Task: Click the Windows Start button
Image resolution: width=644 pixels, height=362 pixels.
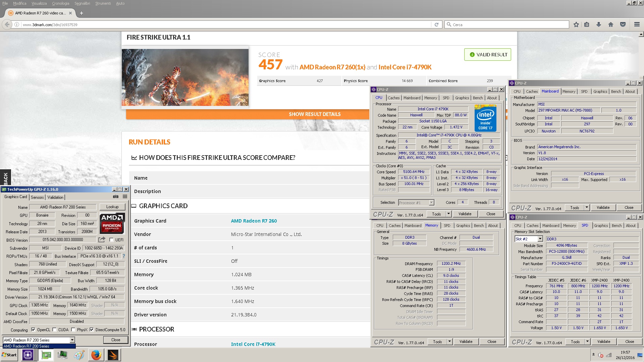Action: tap(9, 355)
